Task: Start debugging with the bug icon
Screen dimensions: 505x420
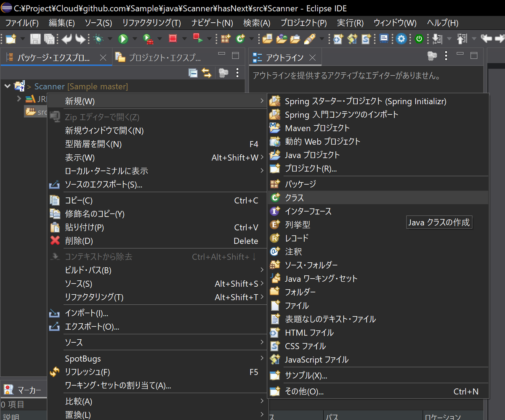Action: click(x=99, y=39)
